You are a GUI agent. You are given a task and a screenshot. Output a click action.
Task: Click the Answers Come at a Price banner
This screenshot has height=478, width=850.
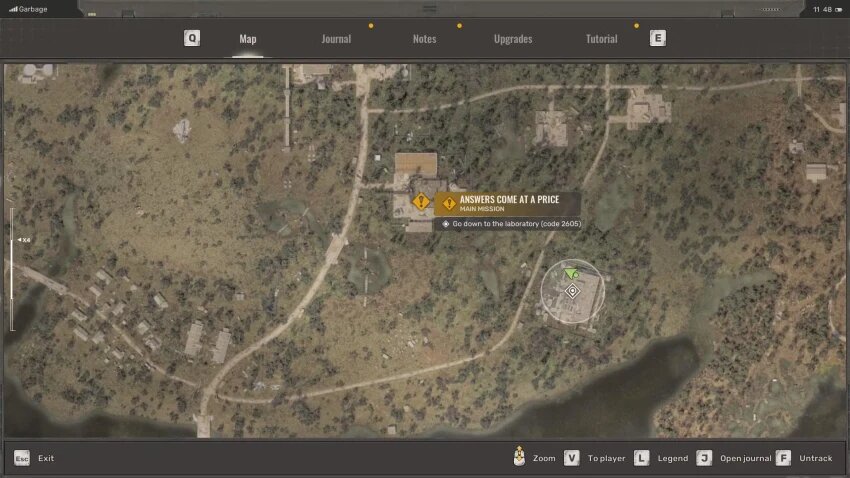coord(507,203)
